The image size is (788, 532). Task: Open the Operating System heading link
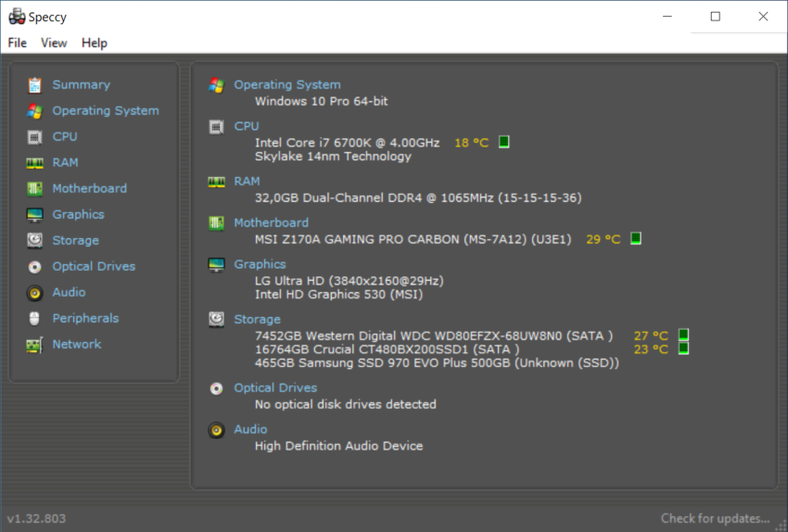pyautogui.click(x=286, y=84)
